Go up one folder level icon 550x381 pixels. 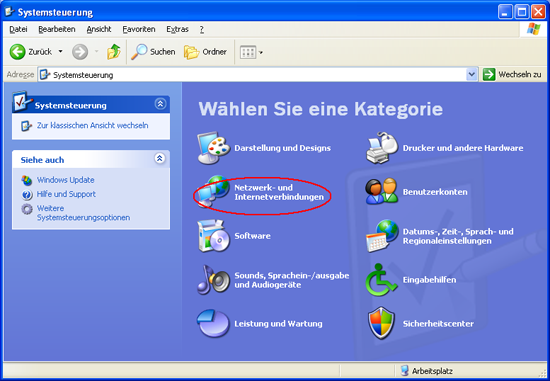114,52
